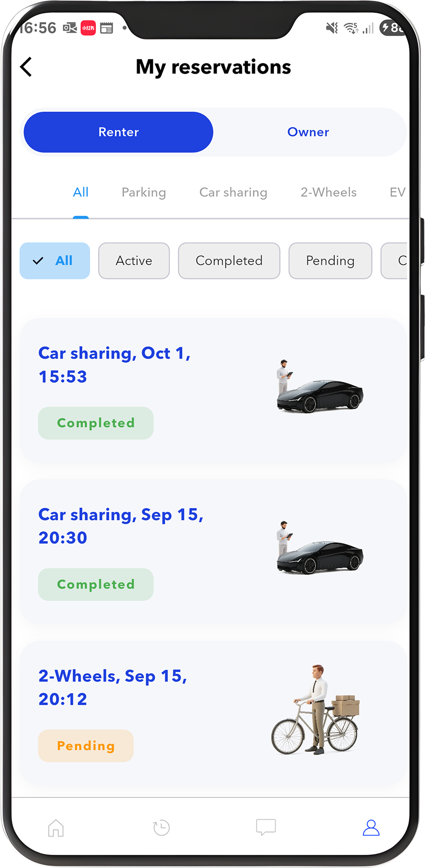425x868 pixels.
Task: Open the messages chat icon
Action: point(266,827)
